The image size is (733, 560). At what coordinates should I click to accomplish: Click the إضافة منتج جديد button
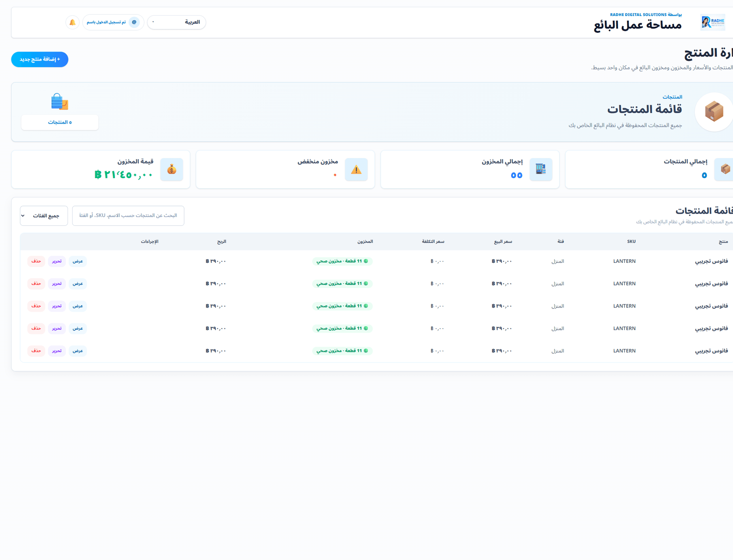[x=40, y=60]
